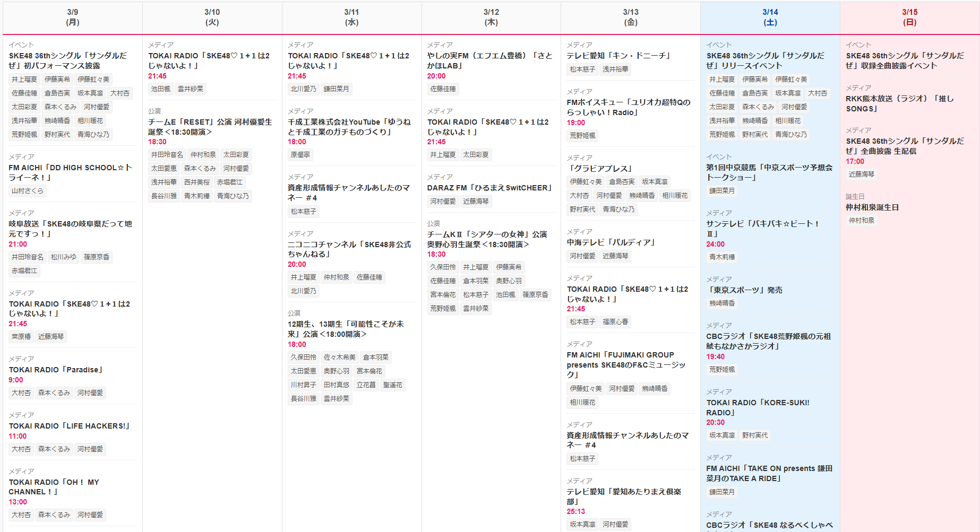This screenshot has height=532, width=980.
Task: Click the 佐藤佳穂 tag under やしの実FM
Action: point(443,89)
